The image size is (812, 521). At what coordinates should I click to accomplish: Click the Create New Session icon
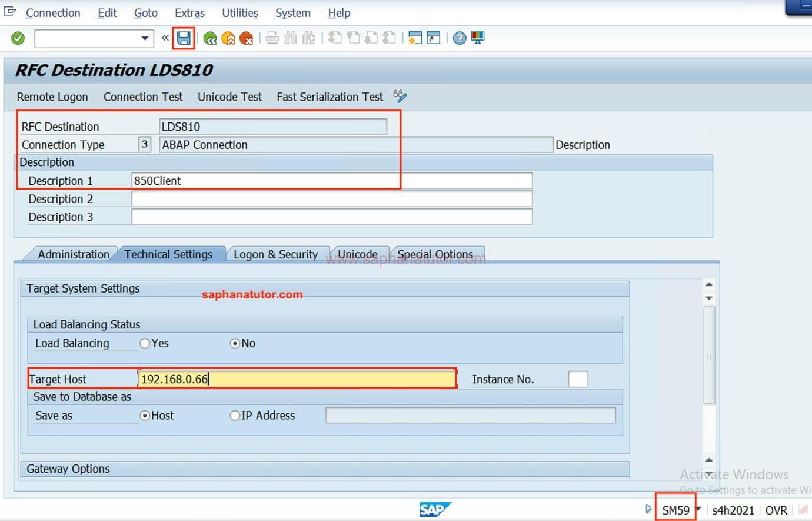click(415, 39)
